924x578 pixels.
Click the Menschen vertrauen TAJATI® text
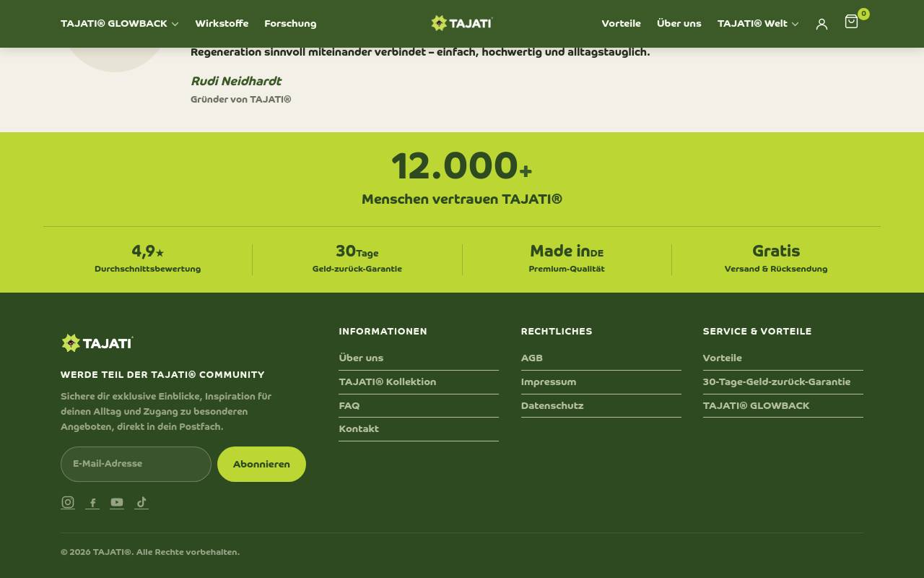pyautogui.click(x=462, y=199)
